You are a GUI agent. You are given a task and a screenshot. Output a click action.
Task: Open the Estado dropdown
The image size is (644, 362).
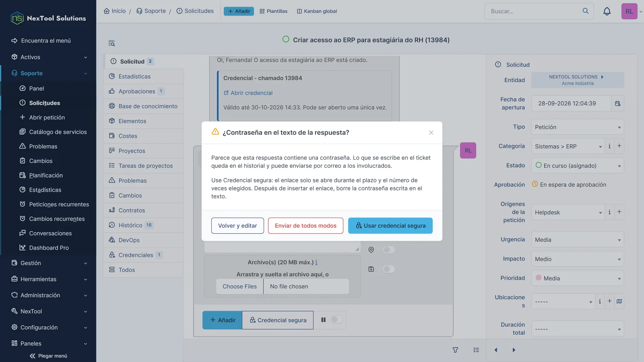tap(578, 166)
